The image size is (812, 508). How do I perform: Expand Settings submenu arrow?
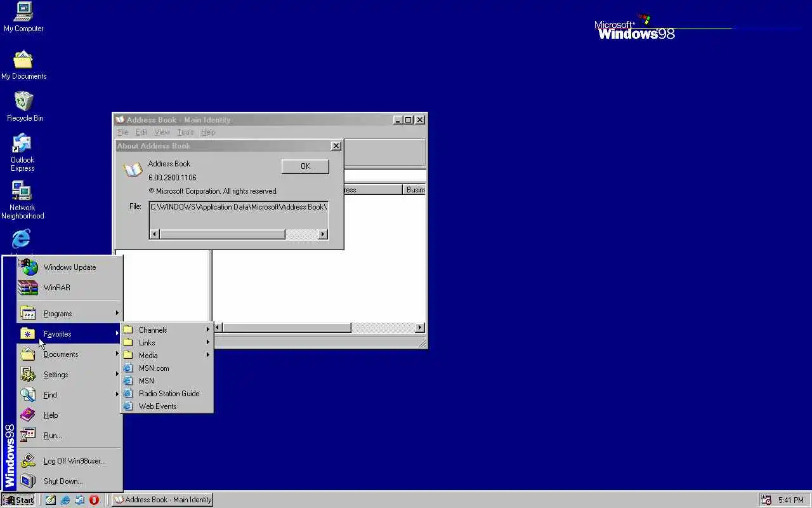pyautogui.click(x=117, y=374)
